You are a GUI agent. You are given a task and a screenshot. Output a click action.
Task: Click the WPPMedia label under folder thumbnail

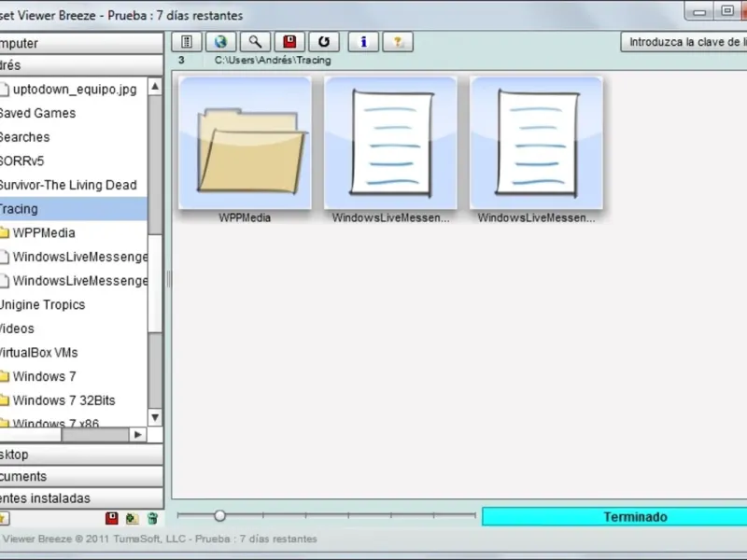coord(245,217)
